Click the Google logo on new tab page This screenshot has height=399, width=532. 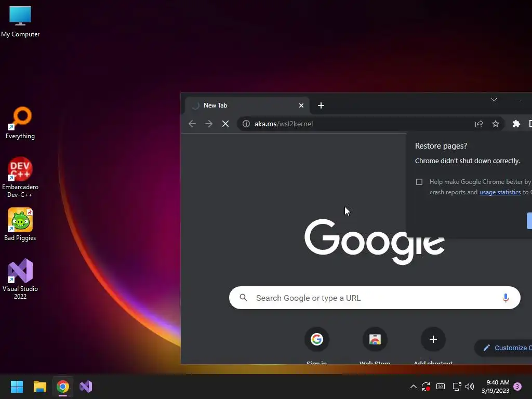[x=375, y=242]
